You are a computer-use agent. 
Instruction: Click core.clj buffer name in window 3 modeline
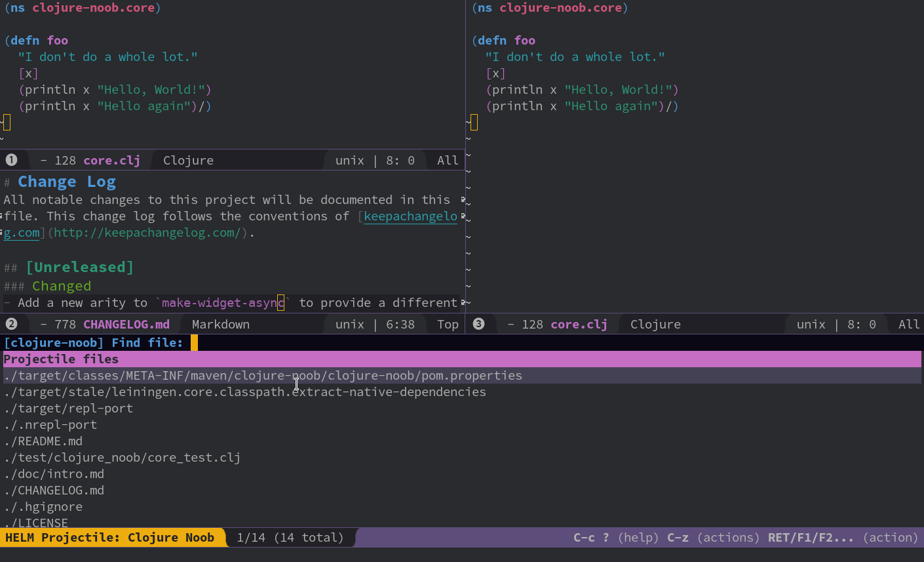[x=579, y=325]
